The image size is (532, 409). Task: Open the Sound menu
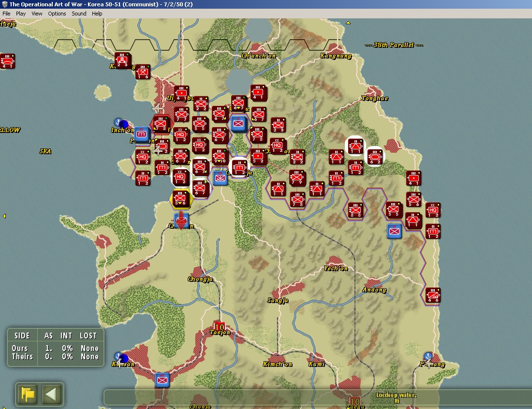pos(79,14)
